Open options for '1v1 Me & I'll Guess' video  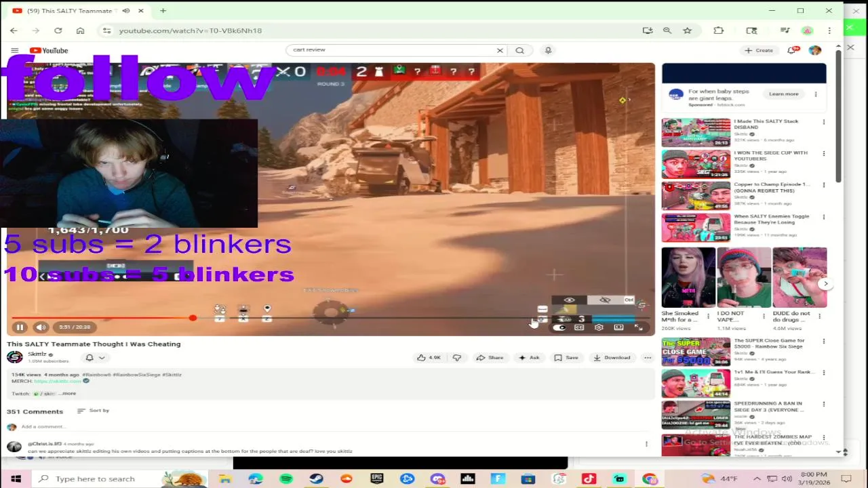click(824, 373)
